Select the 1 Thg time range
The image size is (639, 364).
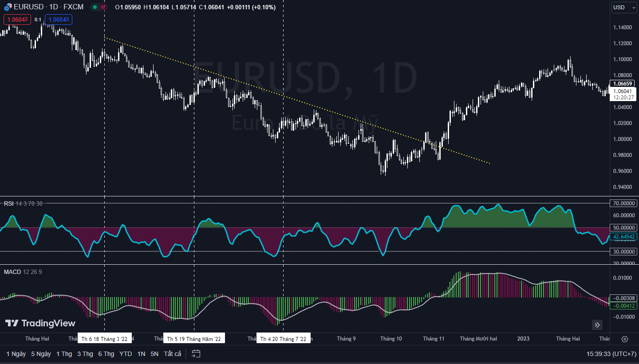click(64, 354)
